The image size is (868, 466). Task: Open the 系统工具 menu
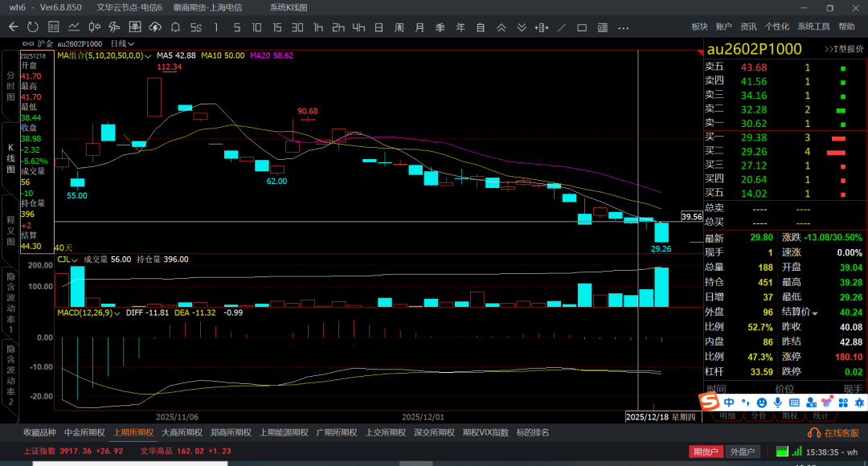point(813,27)
